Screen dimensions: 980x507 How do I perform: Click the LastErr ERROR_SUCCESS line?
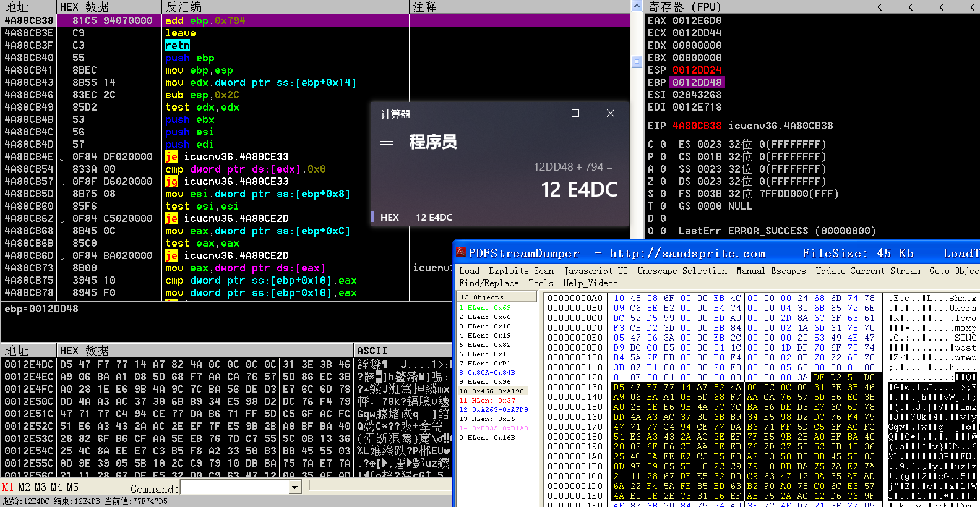(777, 231)
